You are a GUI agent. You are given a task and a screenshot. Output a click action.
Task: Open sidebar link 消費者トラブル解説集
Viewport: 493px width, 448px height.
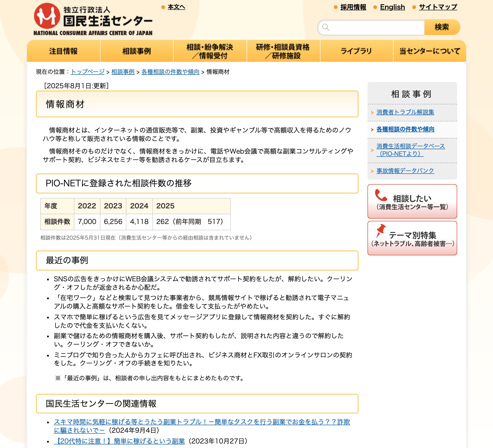[x=405, y=112]
